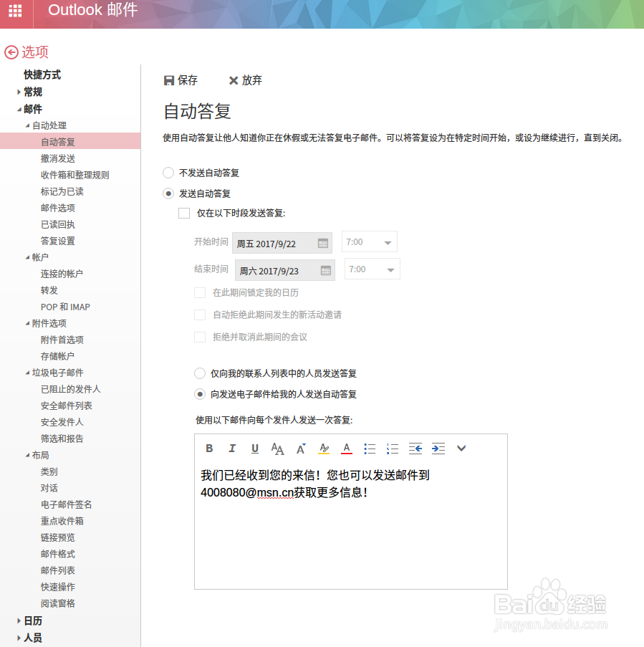Open the font size icon
This screenshot has height=647, width=644.
click(301, 449)
